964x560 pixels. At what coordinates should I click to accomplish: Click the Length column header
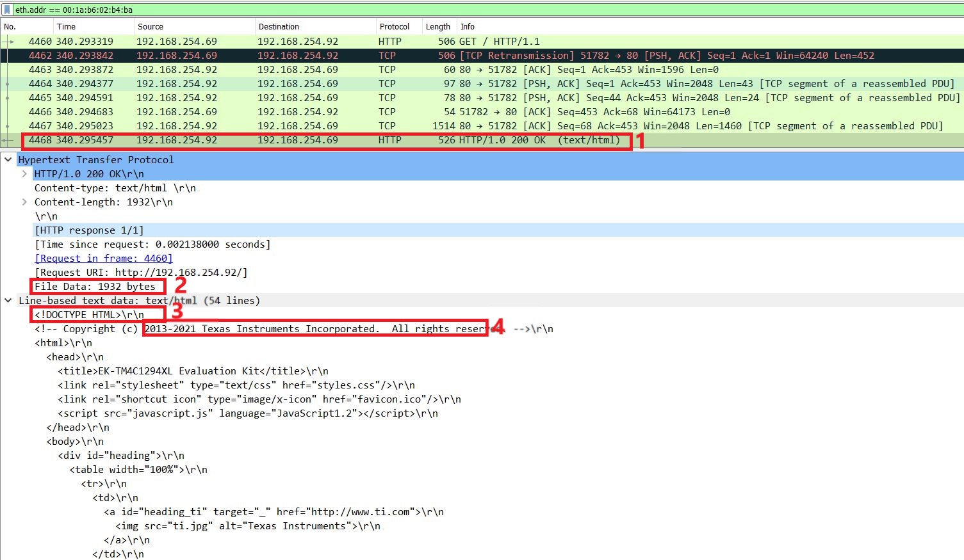click(x=438, y=27)
